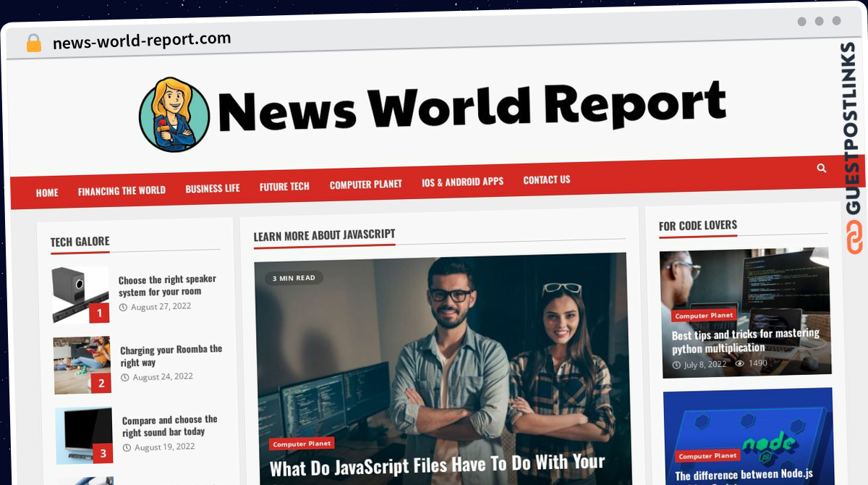
Task: Open 'Best tips and tricks for mastering python' article
Action: 745,341
